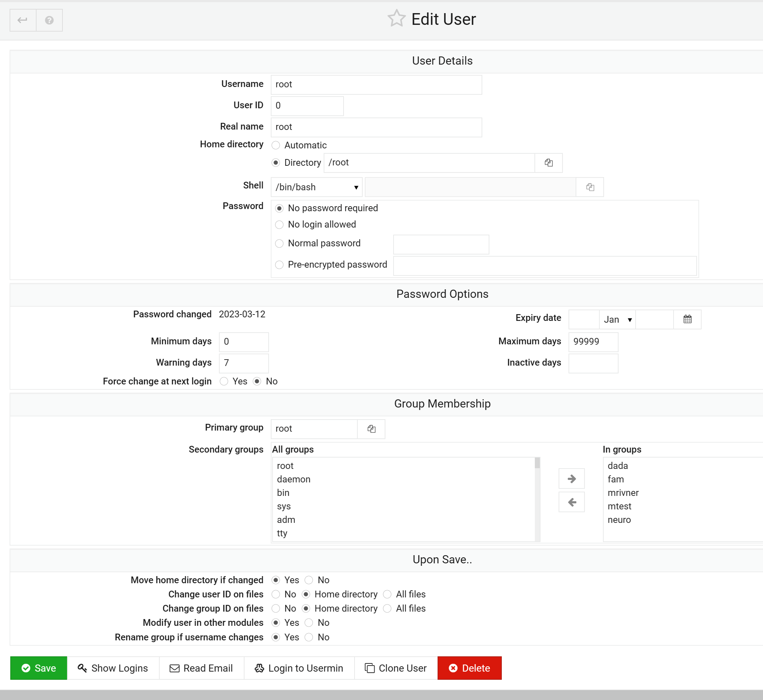Click the copy icon beside Primary group

pos(371,428)
